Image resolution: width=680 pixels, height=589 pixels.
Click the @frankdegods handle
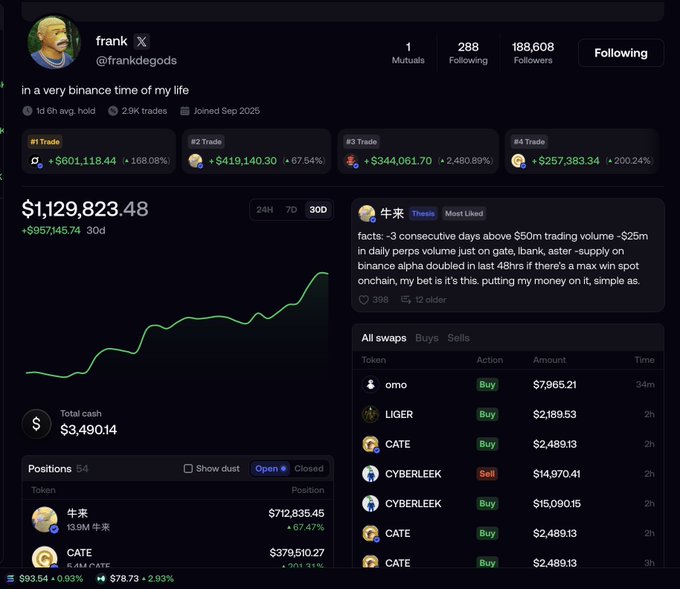(x=136, y=60)
